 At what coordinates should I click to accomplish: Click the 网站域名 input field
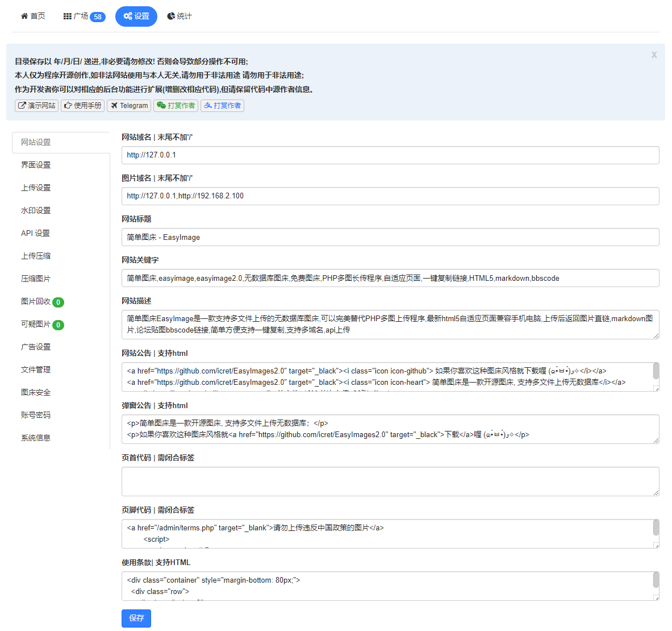[390, 155]
